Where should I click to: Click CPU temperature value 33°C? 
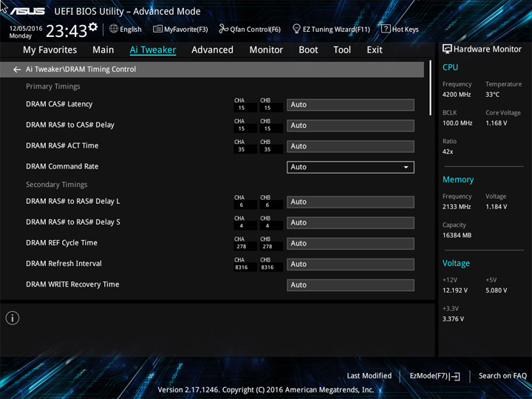492,95
